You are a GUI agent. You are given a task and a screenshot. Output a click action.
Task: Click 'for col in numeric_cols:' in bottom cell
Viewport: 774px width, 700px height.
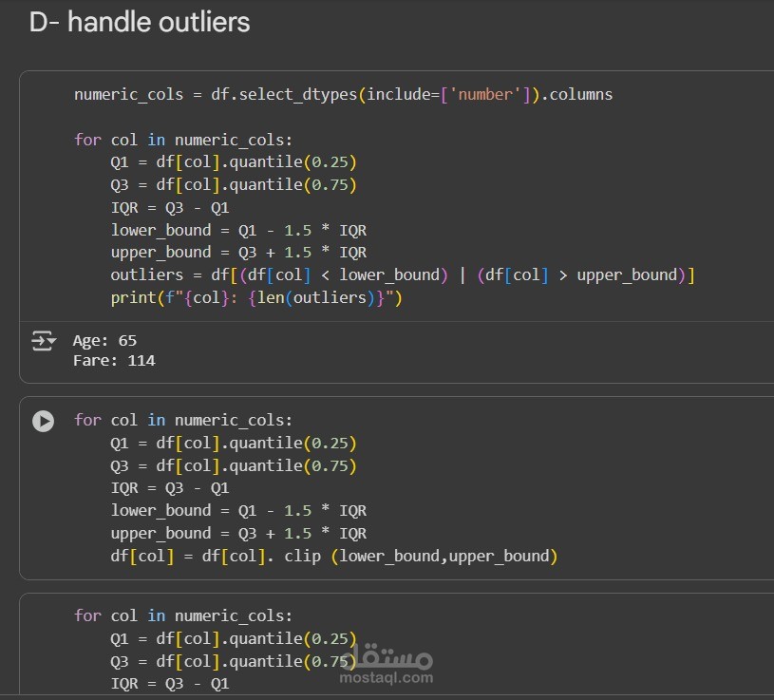click(183, 616)
